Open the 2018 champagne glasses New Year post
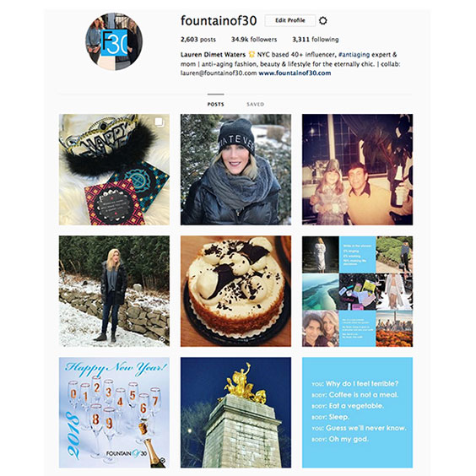The image size is (476, 476). pyautogui.click(x=114, y=413)
